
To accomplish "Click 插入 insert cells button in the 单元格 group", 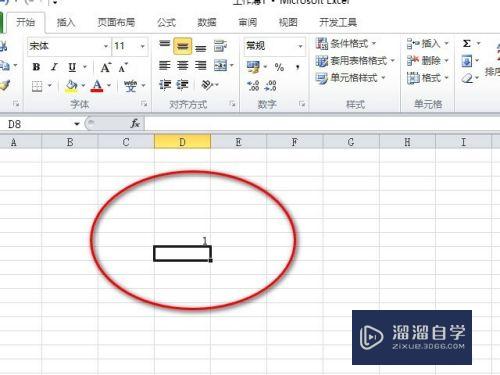I will click(428, 43).
